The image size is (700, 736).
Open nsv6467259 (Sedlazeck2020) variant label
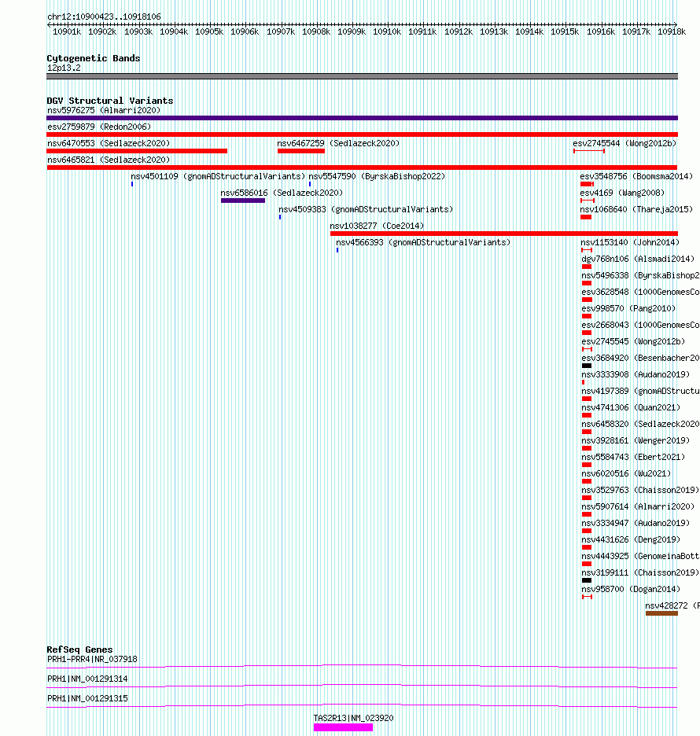pyautogui.click(x=338, y=143)
